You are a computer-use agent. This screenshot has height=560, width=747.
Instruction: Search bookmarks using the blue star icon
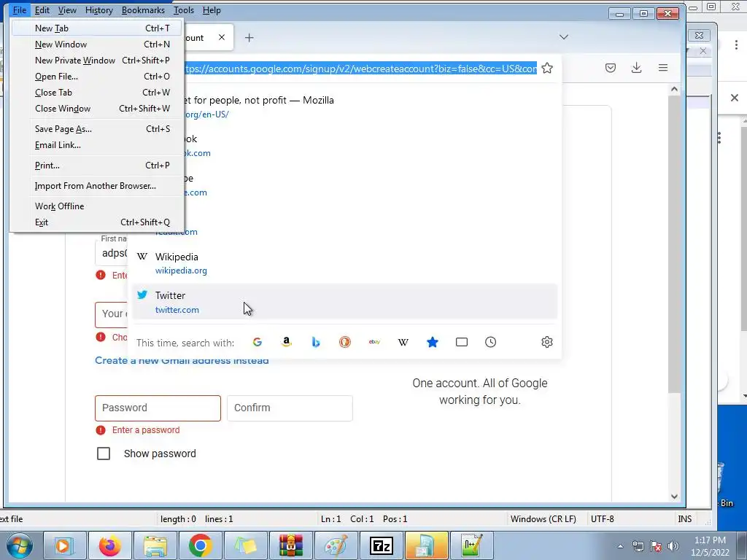click(x=432, y=342)
